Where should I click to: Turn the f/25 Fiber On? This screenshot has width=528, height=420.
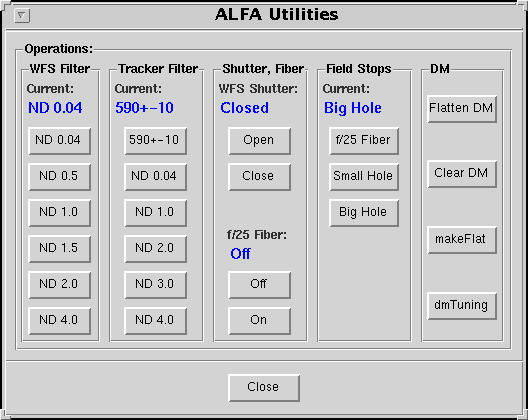pyautogui.click(x=259, y=321)
